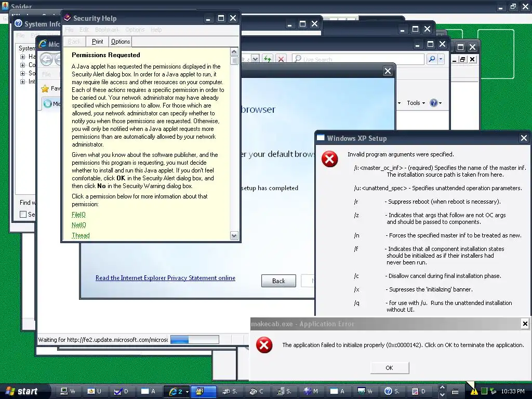Open the NetIO permission link

[x=79, y=225]
